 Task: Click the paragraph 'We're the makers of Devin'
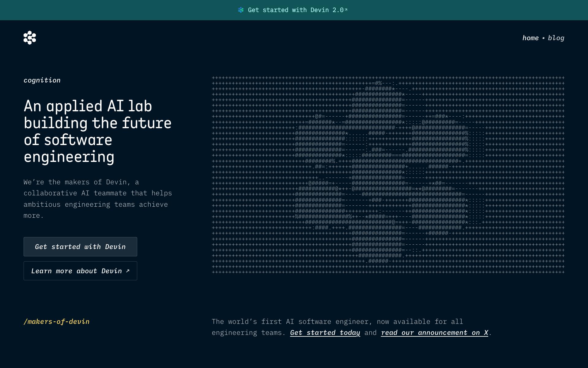pos(98,199)
